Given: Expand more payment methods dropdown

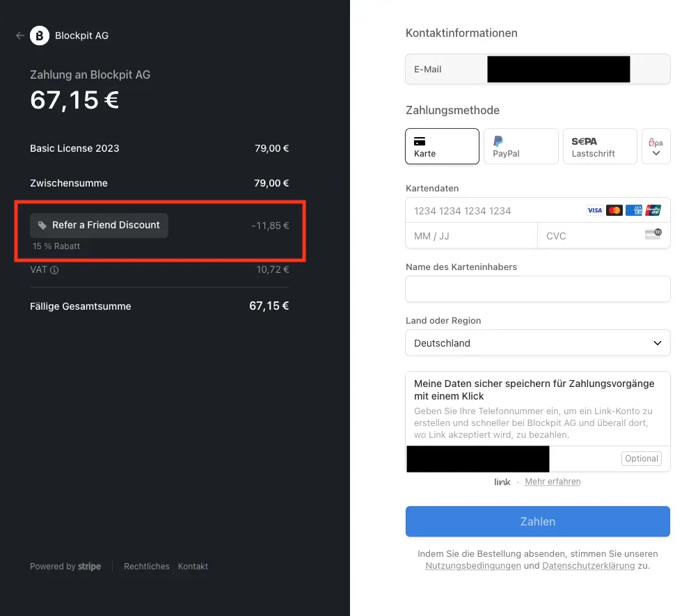Looking at the screenshot, I should 656,146.
